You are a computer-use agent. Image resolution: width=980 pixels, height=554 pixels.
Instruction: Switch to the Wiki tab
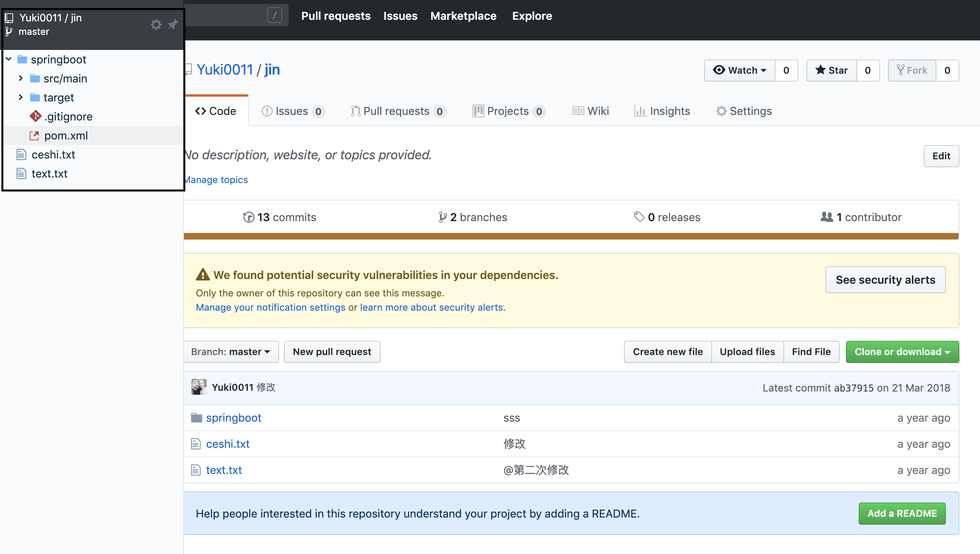591,111
